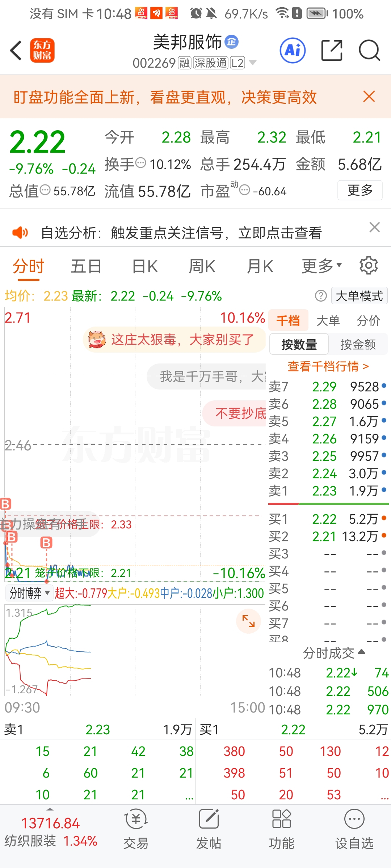Tap the blue 企 verified badge
The height and width of the screenshot is (868, 391).
pos(232,42)
